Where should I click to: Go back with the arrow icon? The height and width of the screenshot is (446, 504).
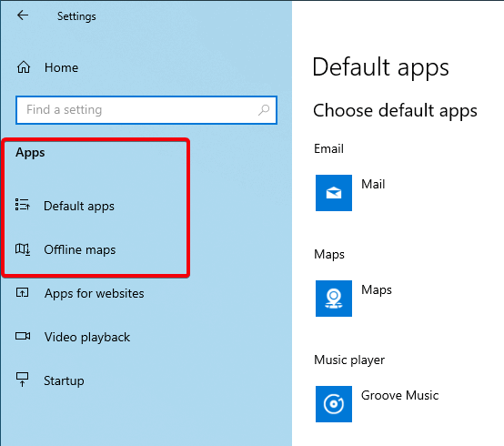pyautogui.click(x=23, y=15)
